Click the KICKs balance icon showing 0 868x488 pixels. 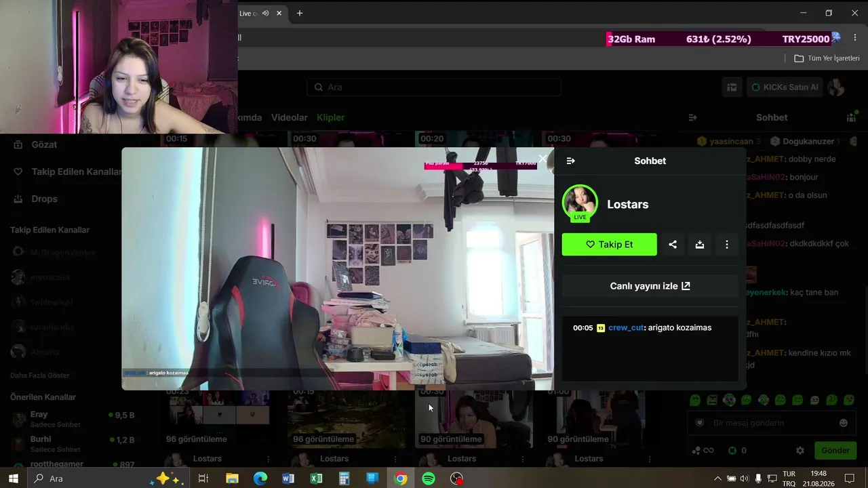pyautogui.click(x=737, y=451)
